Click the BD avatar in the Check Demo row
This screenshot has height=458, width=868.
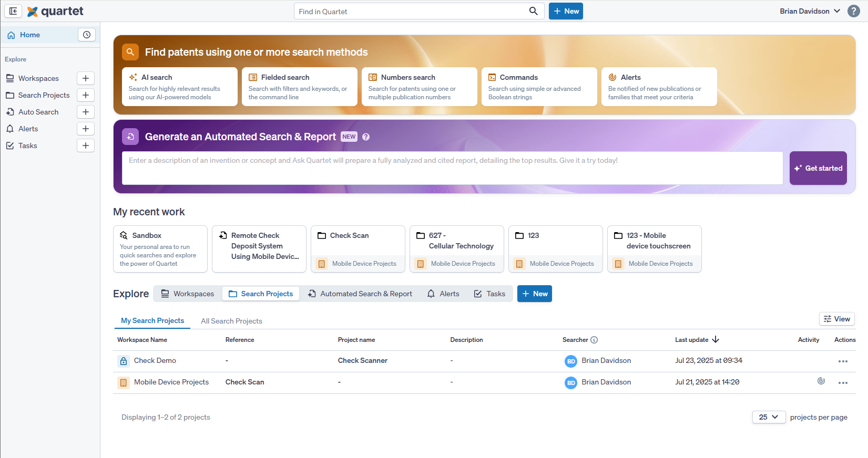(571, 361)
